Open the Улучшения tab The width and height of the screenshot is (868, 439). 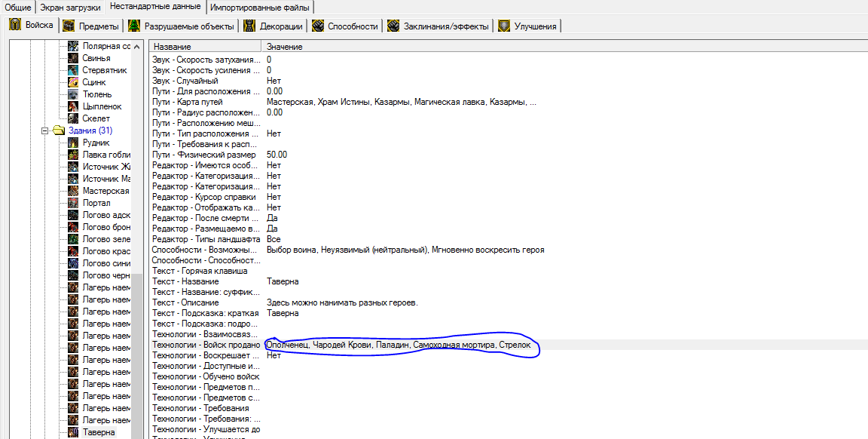pyautogui.click(x=528, y=26)
